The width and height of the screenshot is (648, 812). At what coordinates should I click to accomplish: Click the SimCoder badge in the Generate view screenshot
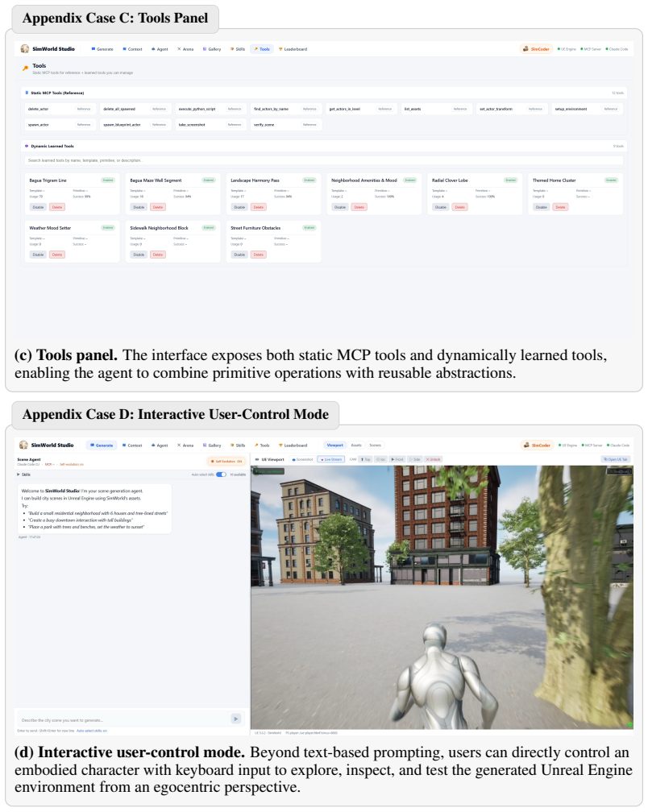click(537, 445)
